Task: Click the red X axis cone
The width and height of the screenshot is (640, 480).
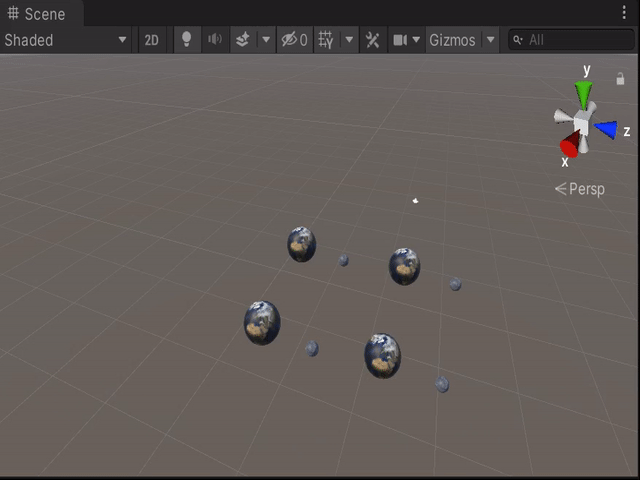Action: [x=570, y=144]
